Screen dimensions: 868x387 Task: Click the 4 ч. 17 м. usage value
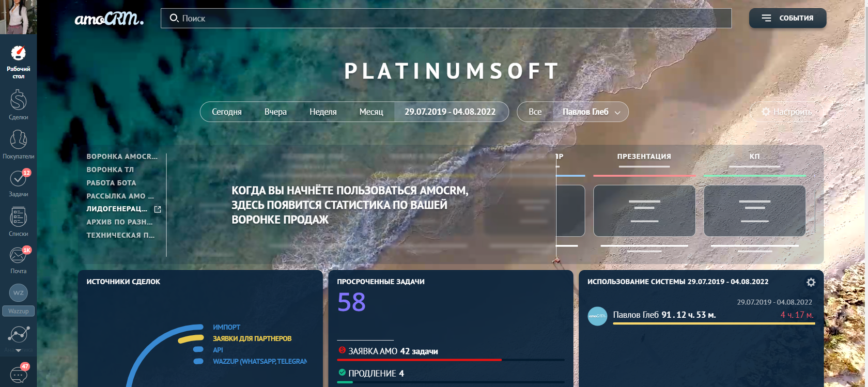pos(797,315)
